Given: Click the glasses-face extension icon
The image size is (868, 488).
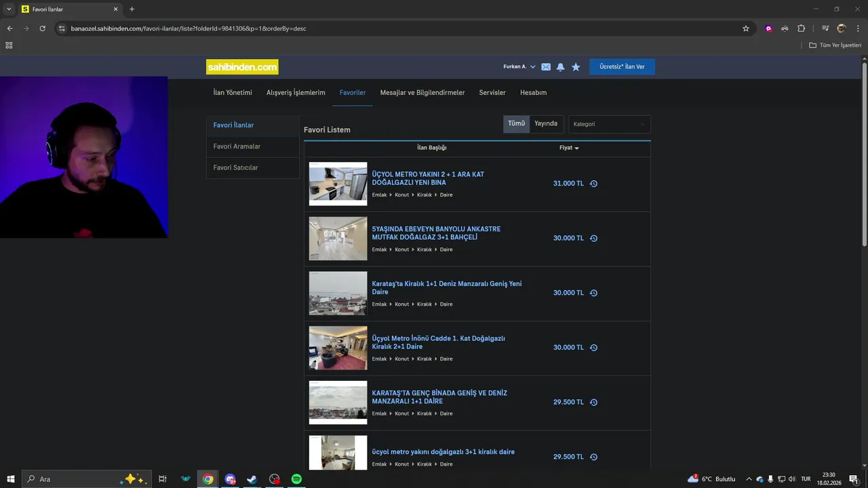Looking at the screenshot, I should point(785,28).
